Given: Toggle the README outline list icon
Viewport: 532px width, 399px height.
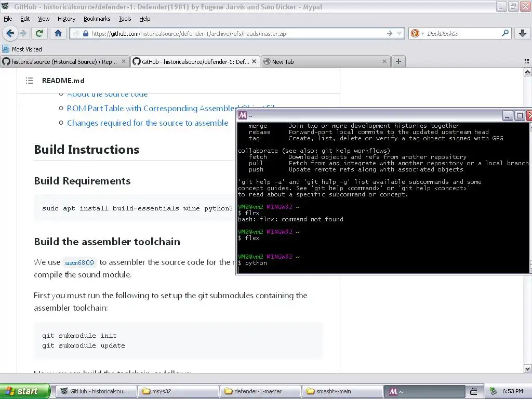Looking at the screenshot, I should (x=30, y=81).
